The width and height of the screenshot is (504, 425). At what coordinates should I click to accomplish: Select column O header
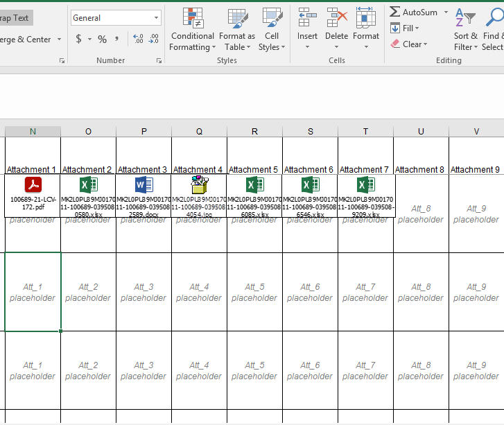(x=88, y=132)
